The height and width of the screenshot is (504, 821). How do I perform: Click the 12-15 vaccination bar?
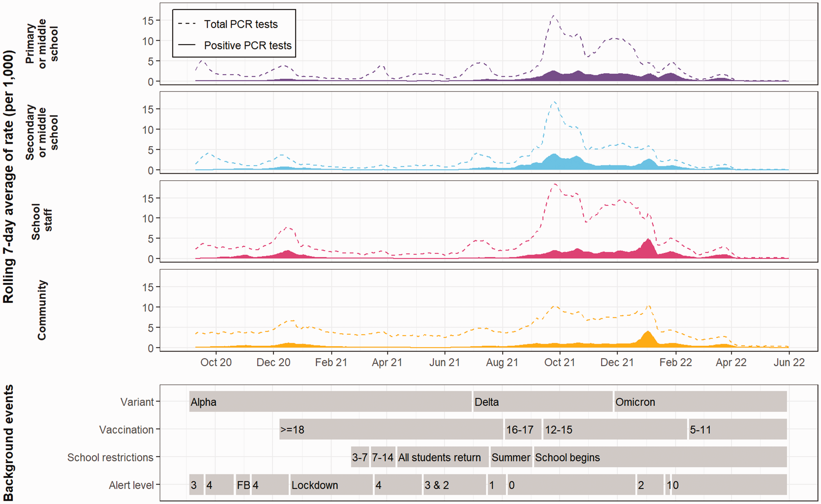click(x=615, y=429)
